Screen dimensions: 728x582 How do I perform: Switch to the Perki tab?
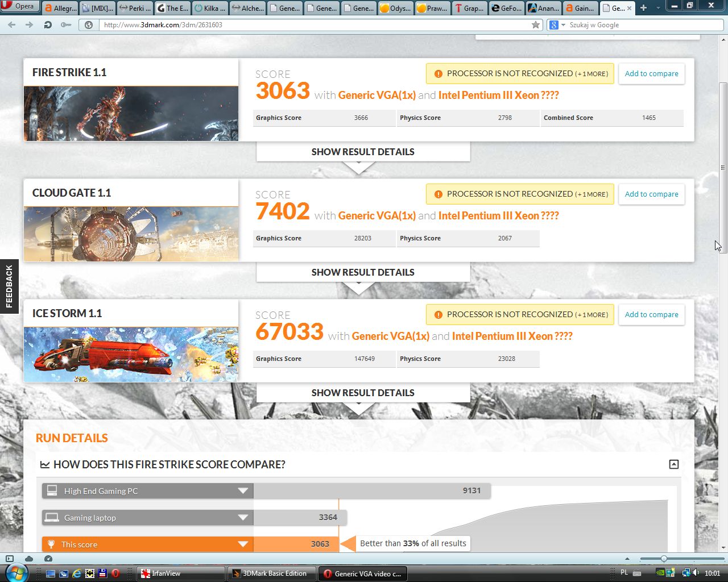pos(135,8)
